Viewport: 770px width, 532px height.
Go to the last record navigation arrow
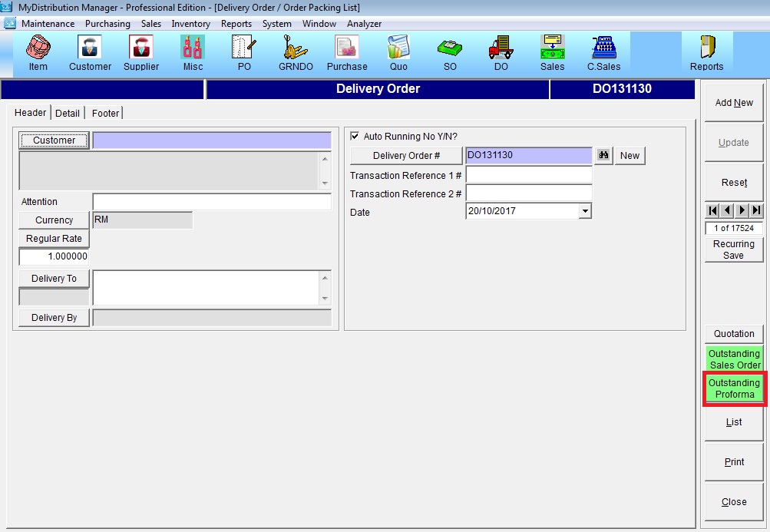(757, 210)
